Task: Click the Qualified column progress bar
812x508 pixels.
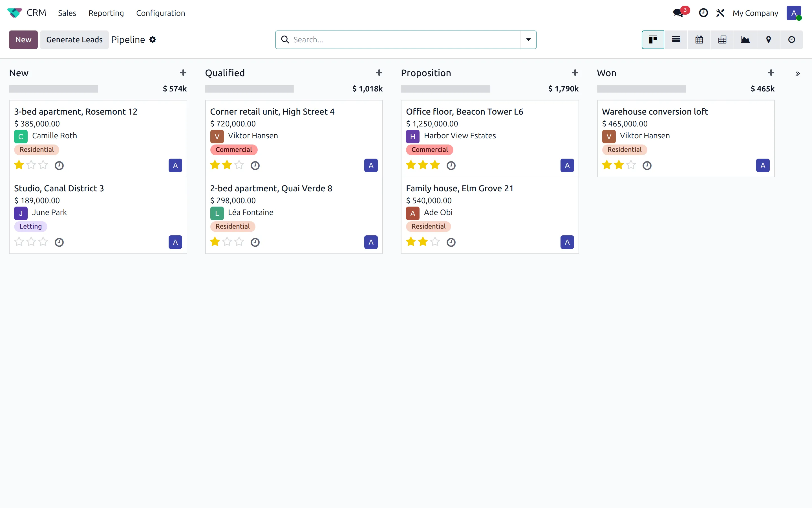Action: [x=249, y=89]
